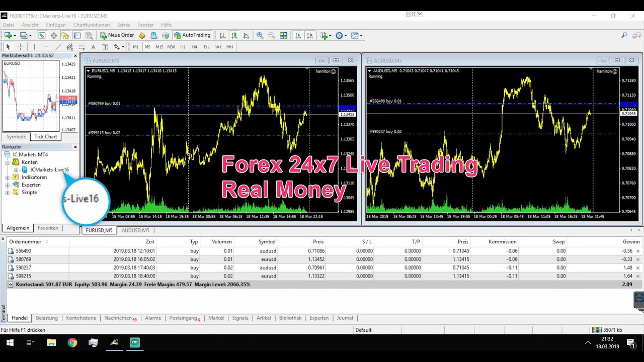Switch chart to bar chart mode

[222, 35]
